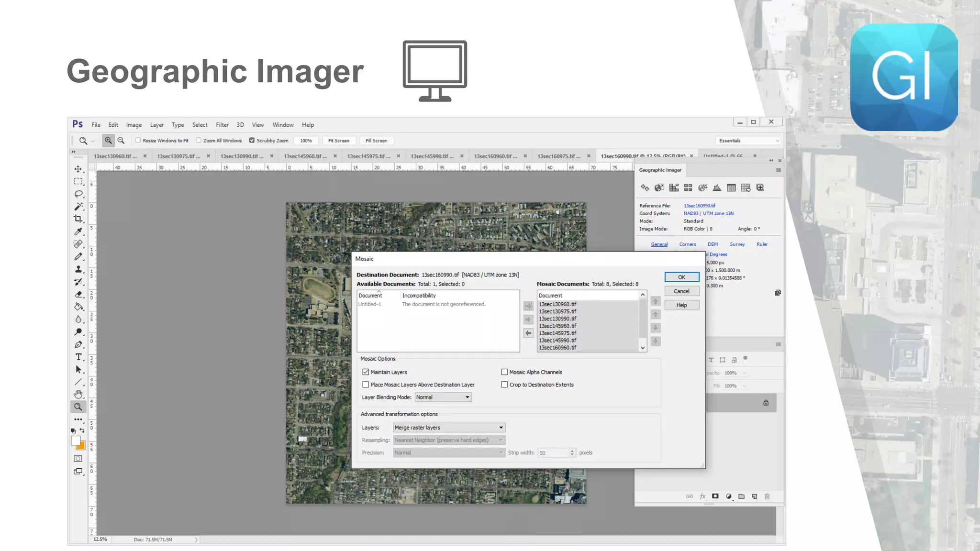Open the Window menu

(x=283, y=125)
